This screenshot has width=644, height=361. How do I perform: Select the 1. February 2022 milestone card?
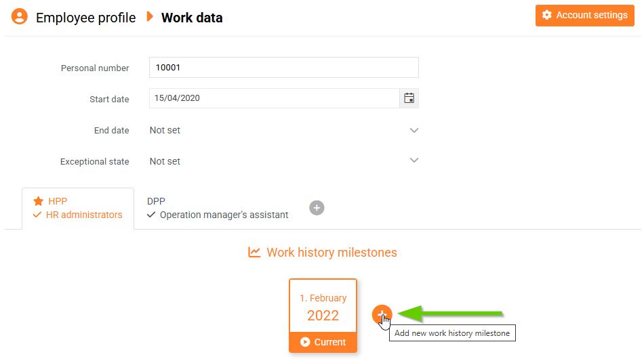tap(323, 307)
